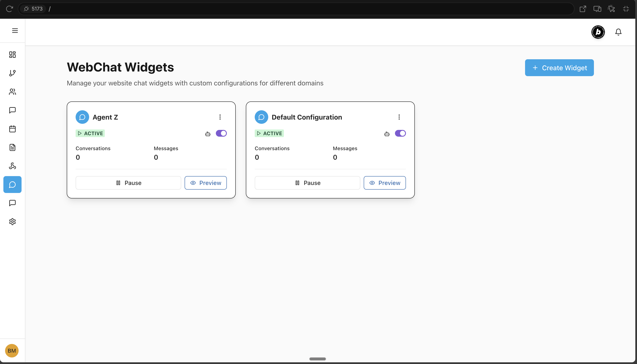Open the users/contacts sidebar icon

(12, 92)
